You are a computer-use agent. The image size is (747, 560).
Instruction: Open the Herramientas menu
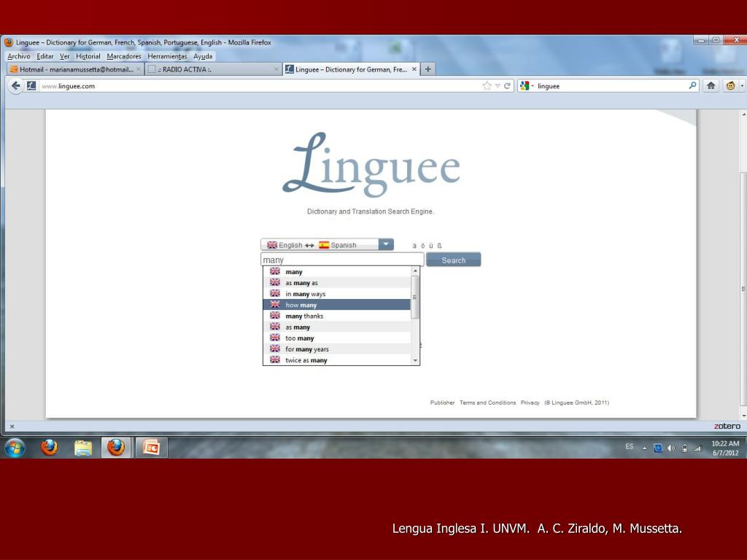tap(167, 56)
